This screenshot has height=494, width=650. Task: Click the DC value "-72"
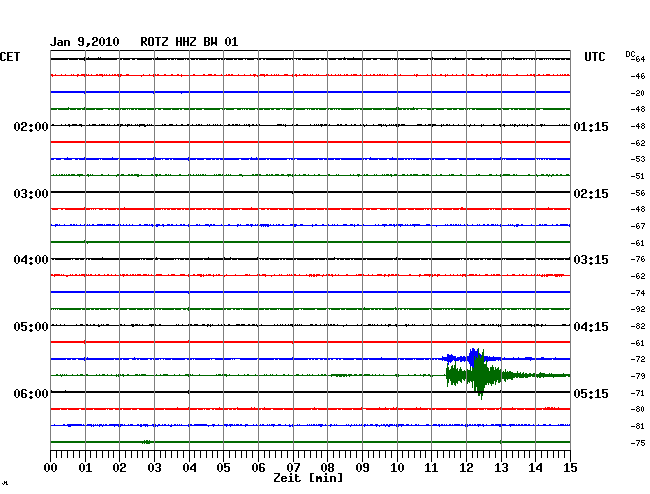coord(638,359)
